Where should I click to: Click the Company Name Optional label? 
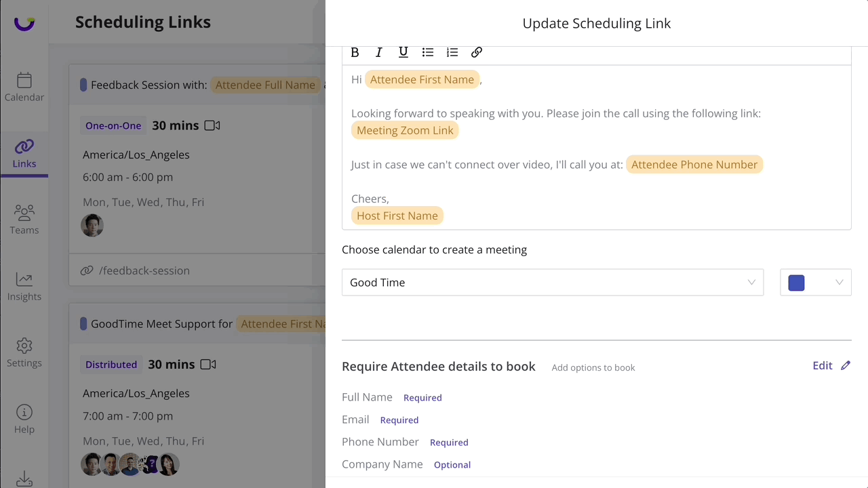coord(452,464)
